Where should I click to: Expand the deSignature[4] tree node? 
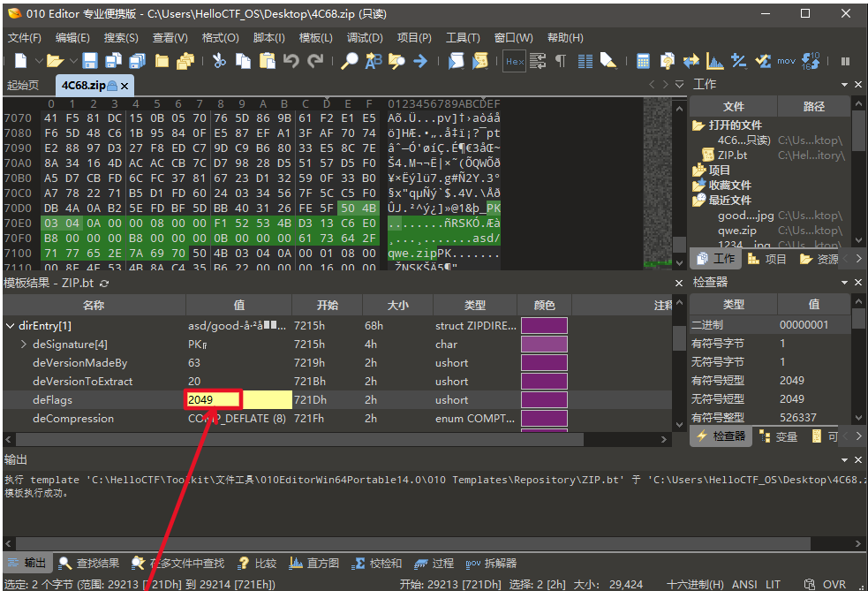23,344
